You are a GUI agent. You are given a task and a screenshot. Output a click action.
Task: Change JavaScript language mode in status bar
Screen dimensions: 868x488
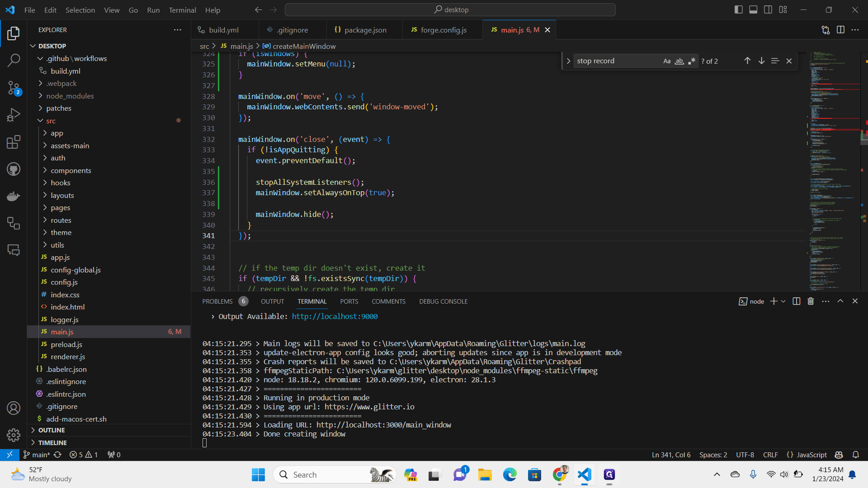(811, 455)
